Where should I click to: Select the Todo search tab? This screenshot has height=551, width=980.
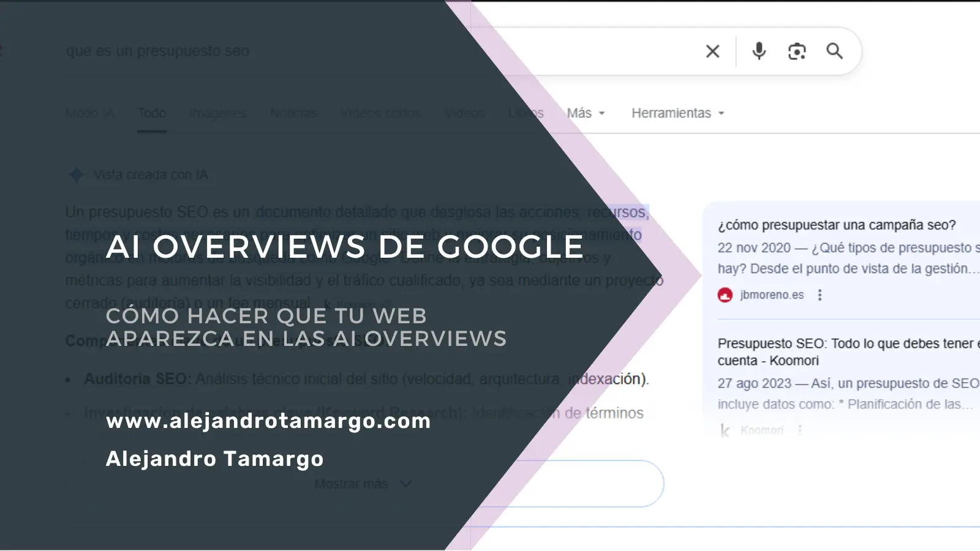click(x=152, y=113)
